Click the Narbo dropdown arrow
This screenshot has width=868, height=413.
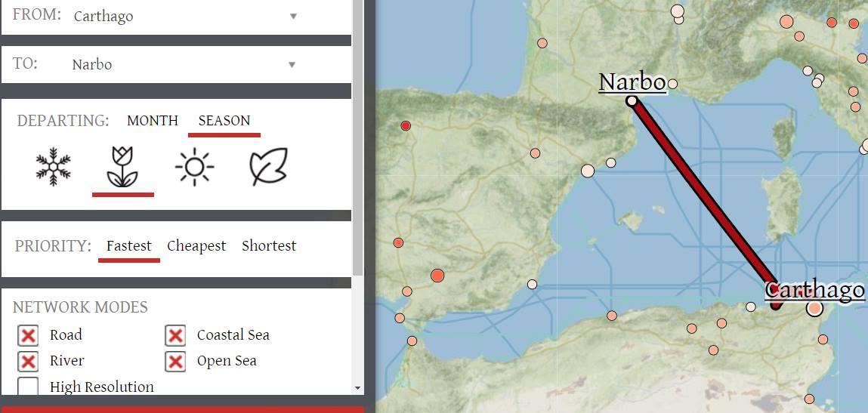pos(292,65)
